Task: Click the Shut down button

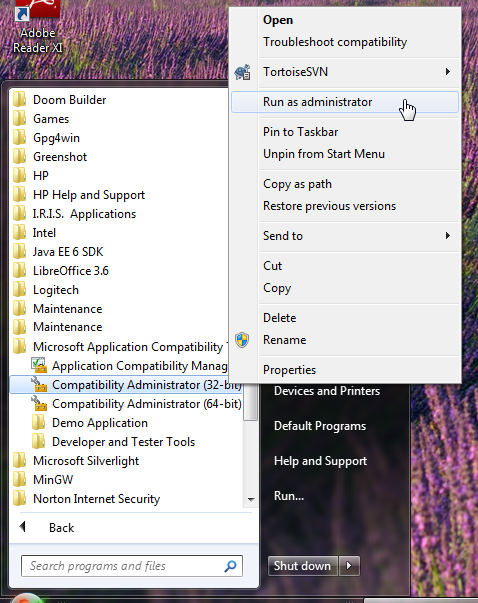Action: (303, 566)
